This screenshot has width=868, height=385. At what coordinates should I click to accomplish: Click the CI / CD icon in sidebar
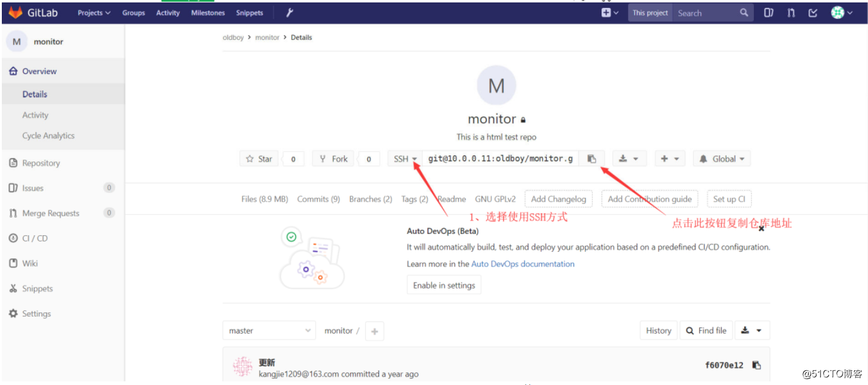(x=13, y=238)
